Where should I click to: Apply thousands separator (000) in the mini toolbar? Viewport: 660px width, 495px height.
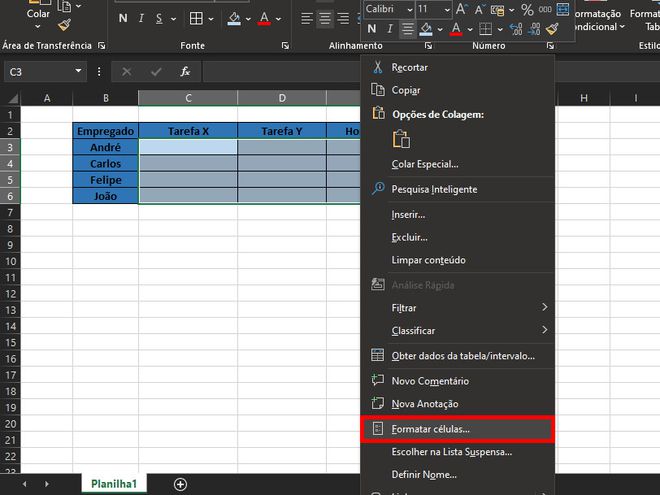coord(545,9)
